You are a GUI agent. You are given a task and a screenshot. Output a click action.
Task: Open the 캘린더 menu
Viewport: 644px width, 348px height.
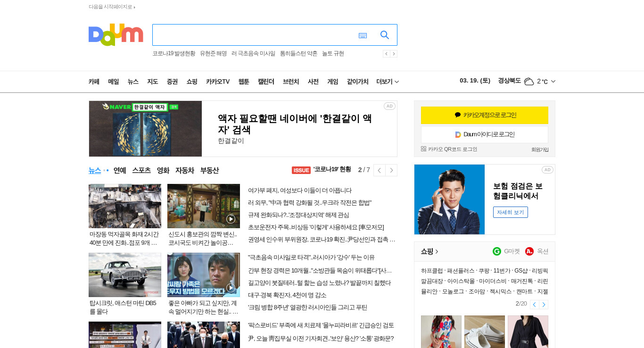click(x=266, y=82)
